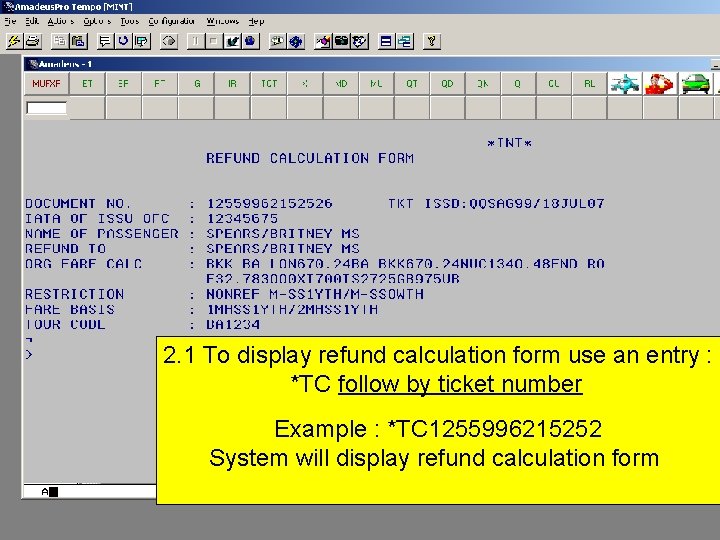The image size is (720, 540).
Task: Click the printer icon in toolbar
Action: click(33, 41)
